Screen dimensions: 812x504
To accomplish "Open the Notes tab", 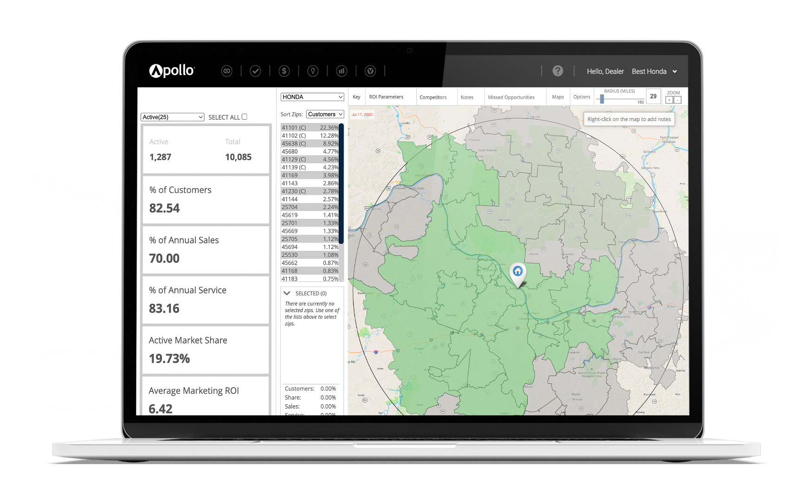I will point(467,97).
